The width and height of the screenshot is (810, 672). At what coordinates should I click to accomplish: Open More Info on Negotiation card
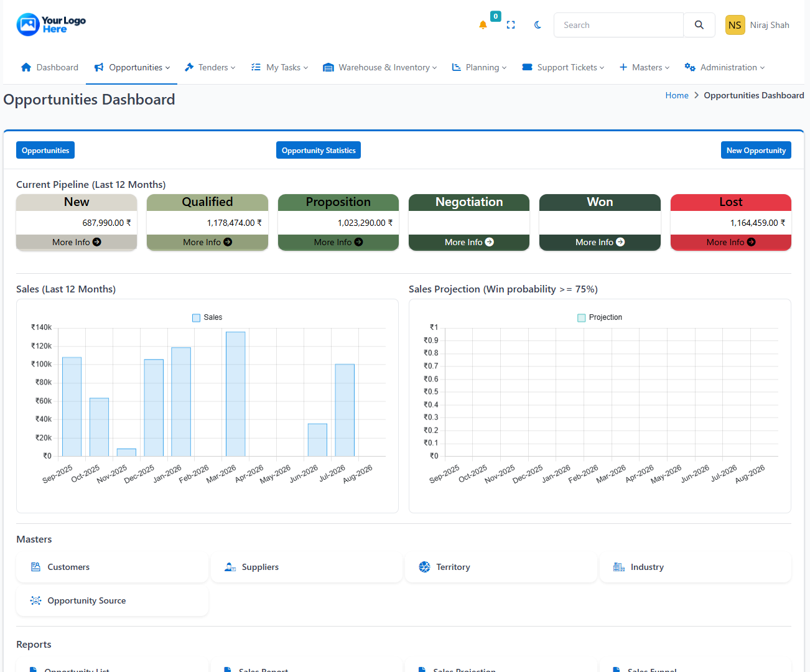tap(469, 242)
